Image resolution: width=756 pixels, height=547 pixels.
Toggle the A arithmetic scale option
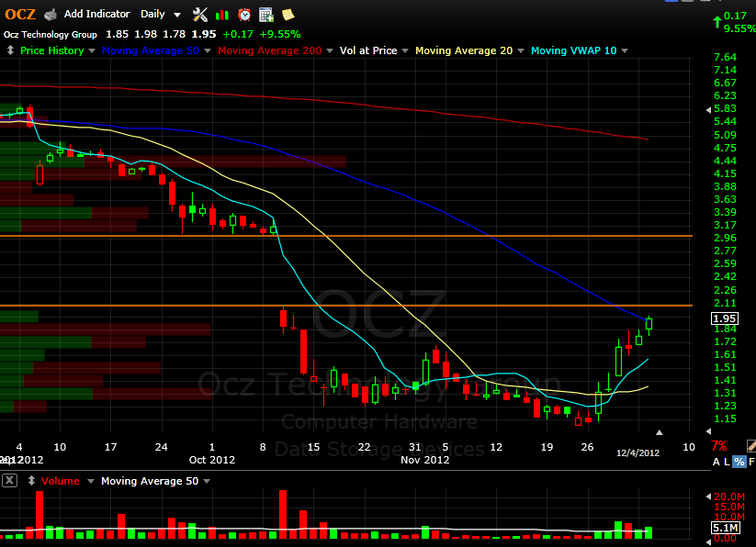(717, 463)
